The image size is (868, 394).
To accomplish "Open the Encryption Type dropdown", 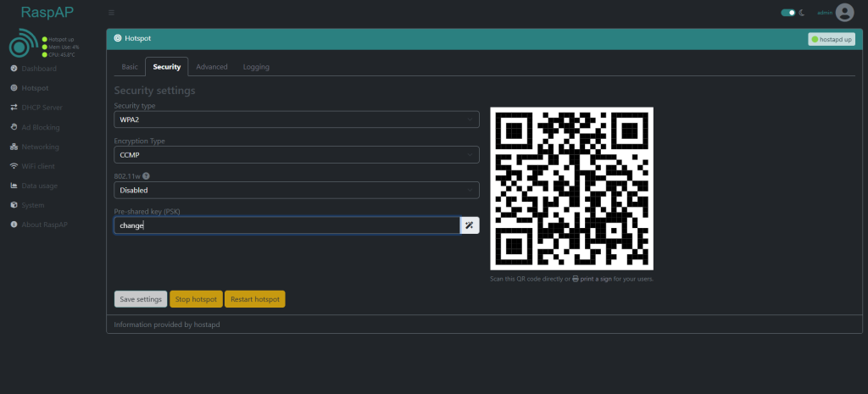I will click(x=297, y=155).
